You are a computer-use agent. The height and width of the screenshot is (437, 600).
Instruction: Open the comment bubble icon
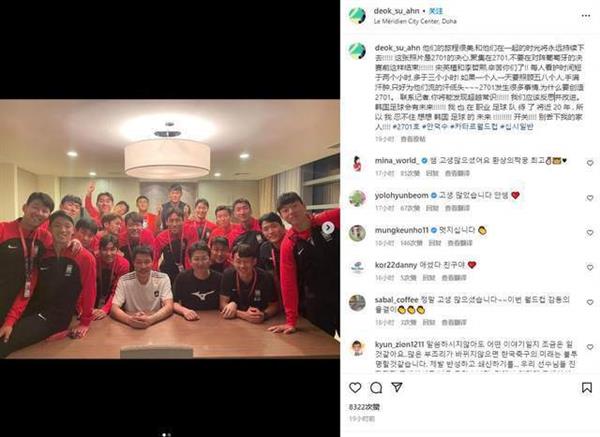pos(376,388)
